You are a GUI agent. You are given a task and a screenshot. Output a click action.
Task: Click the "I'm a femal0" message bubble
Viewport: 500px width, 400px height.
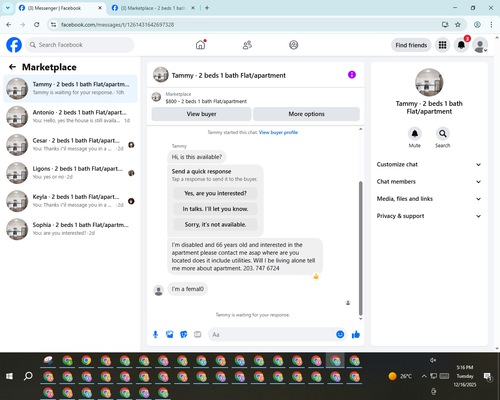coord(187,289)
